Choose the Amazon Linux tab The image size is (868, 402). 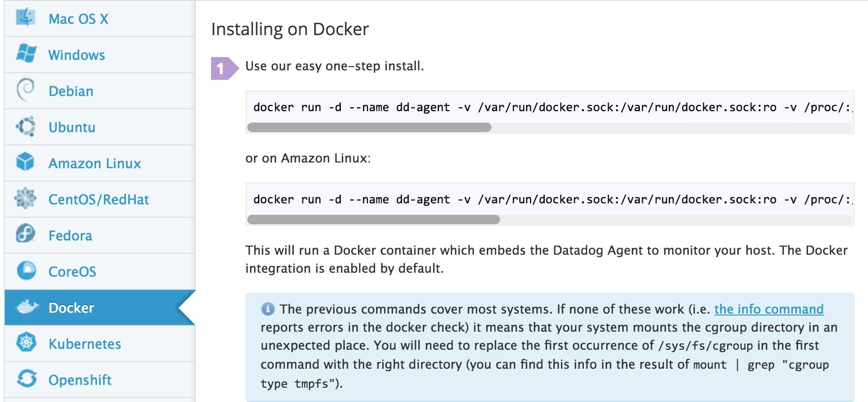pos(100,163)
